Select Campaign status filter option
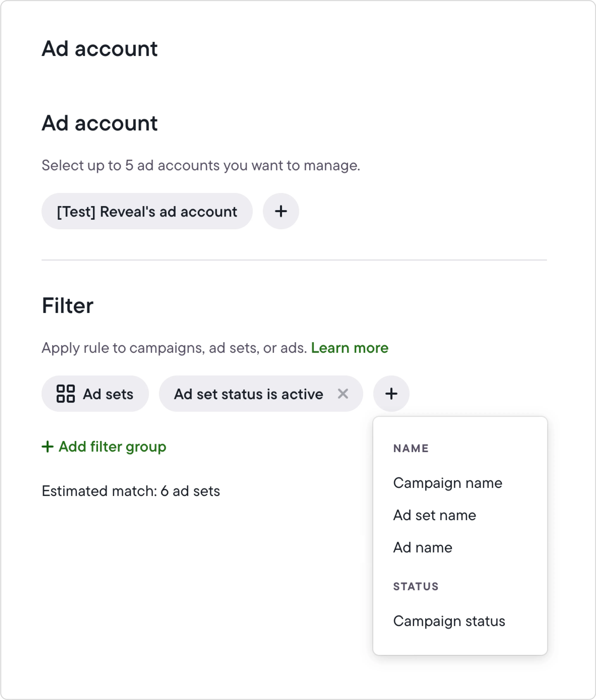Image resolution: width=596 pixels, height=700 pixels. point(449,621)
